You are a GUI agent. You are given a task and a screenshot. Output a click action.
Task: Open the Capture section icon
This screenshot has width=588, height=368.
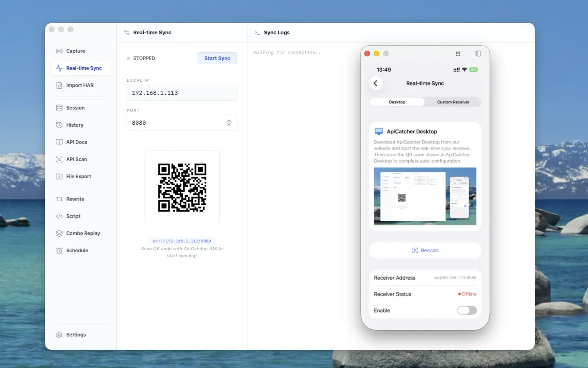pyautogui.click(x=59, y=51)
